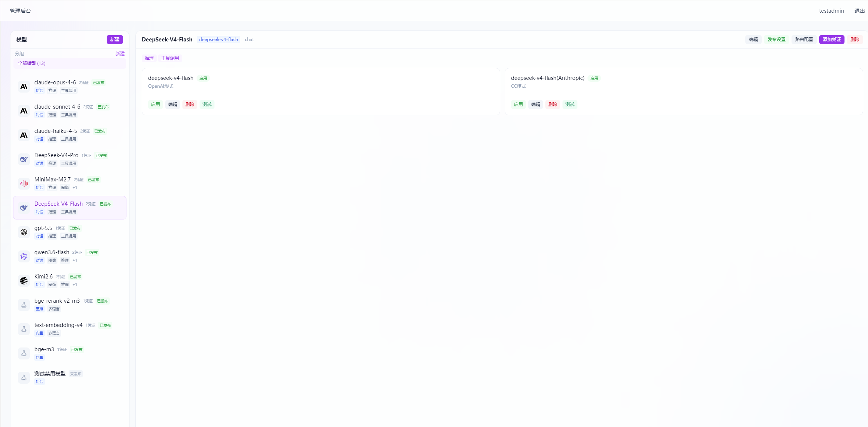Click the testadmin username in the top bar
868x427 pixels.
[x=831, y=11]
